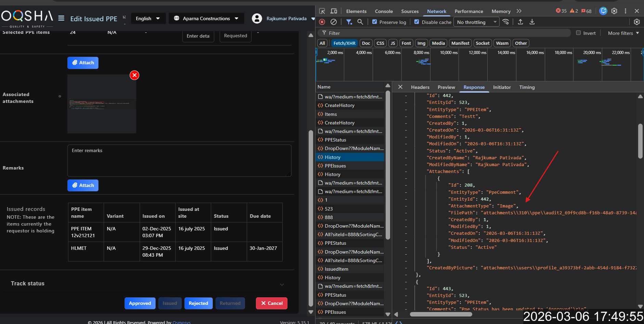Open the English language dropdown
The image size is (644, 324).
(x=148, y=18)
